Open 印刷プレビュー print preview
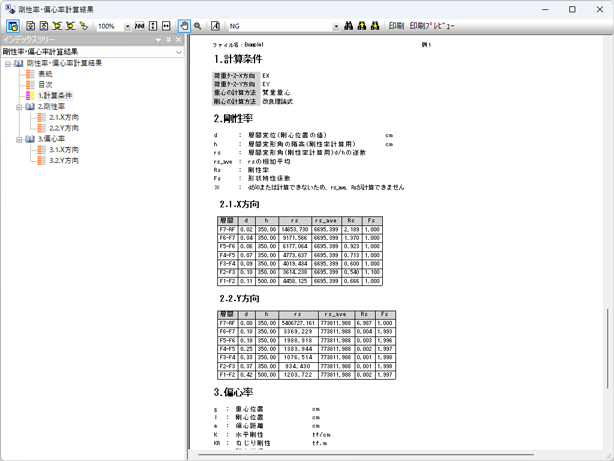Image resolution: width=614 pixels, height=461 pixels. (x=432, y=26)
